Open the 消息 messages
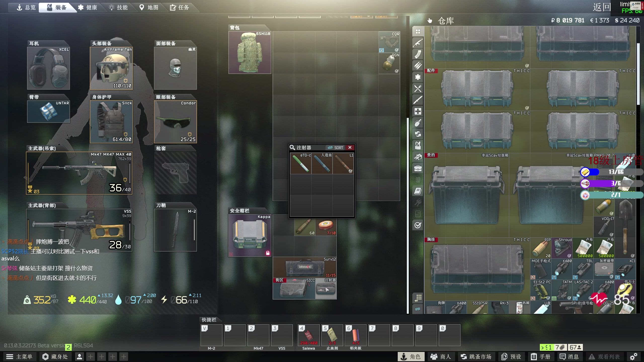The width and height of the screenshot is (644, 362). [x=569, y=356]
